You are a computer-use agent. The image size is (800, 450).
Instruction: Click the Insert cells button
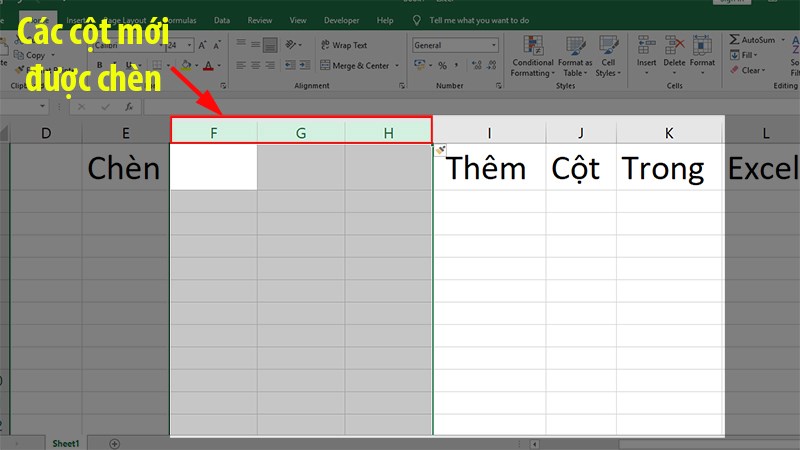[x=646, y=55]
